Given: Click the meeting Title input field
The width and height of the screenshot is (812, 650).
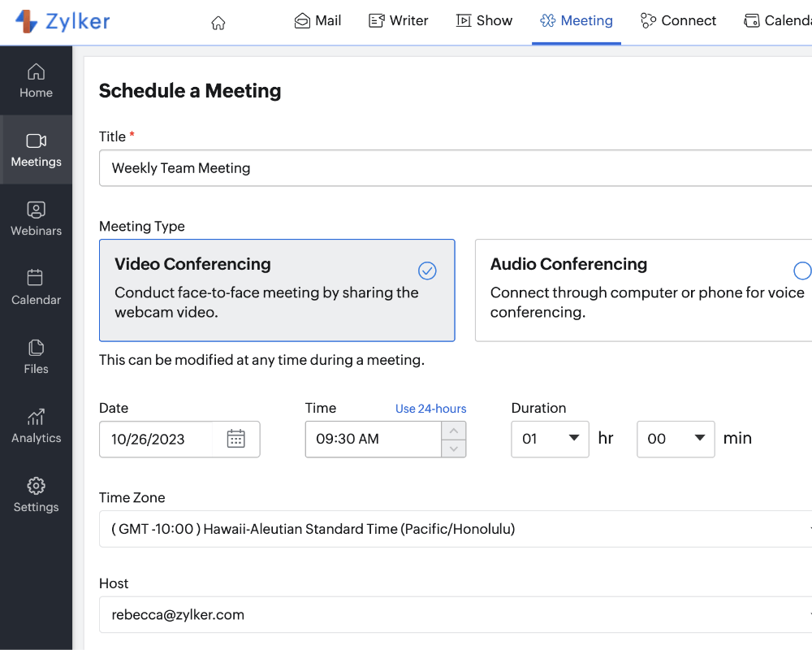Looking at the screenshot, I should (455, 168).
